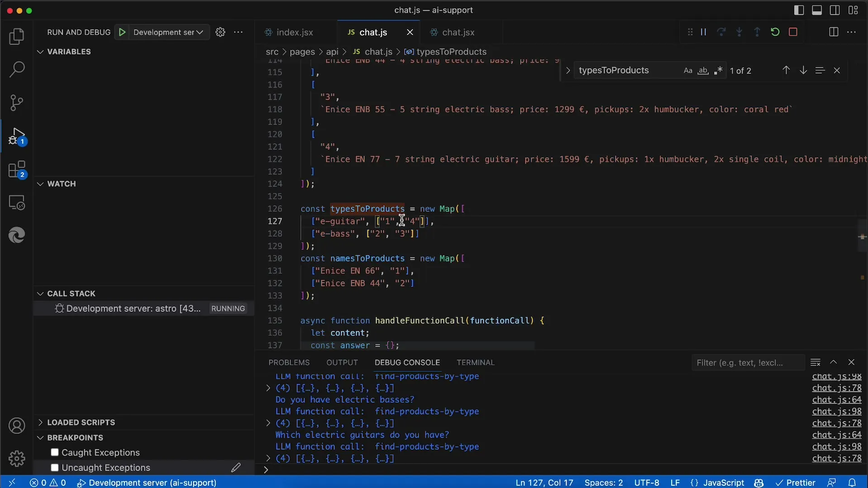Viewport: 868px width, 488px height.
Task: Open the TERMINAL panel tab
Action: click(475, 363)
